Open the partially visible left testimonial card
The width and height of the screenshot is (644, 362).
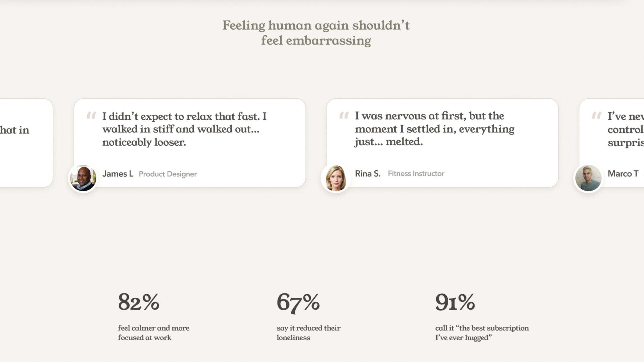click(26, 143)
